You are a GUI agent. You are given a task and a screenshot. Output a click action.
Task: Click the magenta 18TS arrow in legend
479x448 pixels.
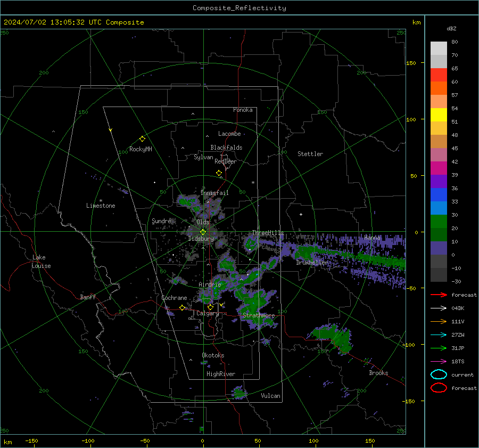[439, 362]
